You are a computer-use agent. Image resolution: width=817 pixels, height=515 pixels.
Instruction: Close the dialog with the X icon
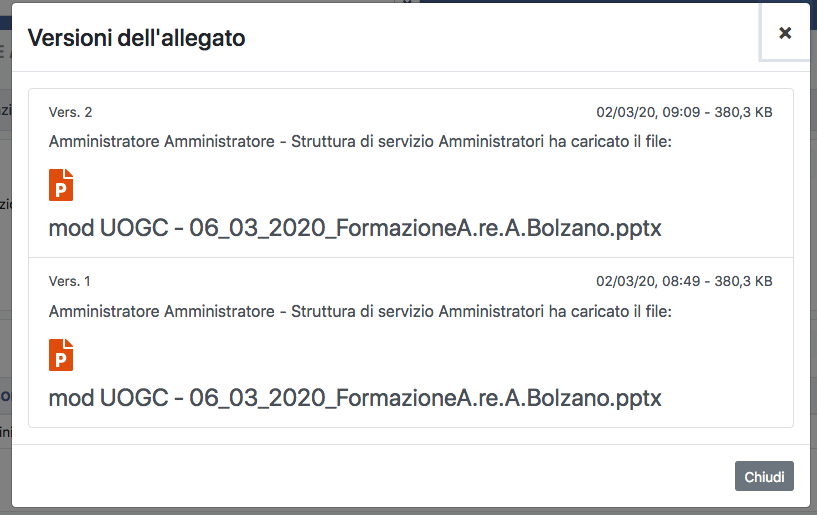click(x=785, y=33)
